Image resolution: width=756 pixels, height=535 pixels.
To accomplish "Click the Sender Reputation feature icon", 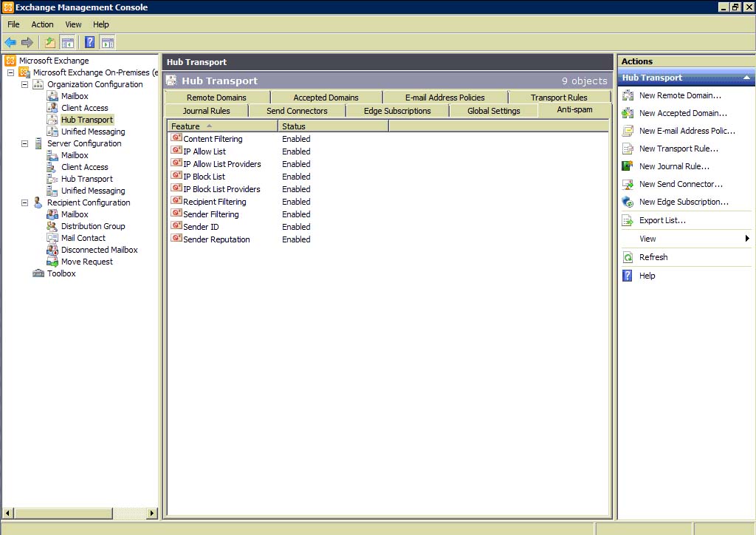I will tap(176, 239).
